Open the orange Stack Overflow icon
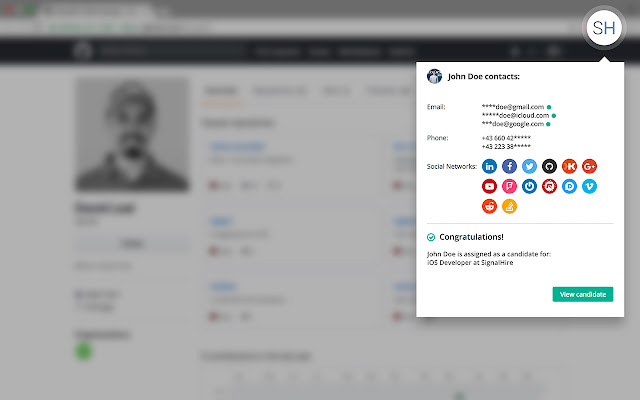640x400 pixels. click(509, 206)
